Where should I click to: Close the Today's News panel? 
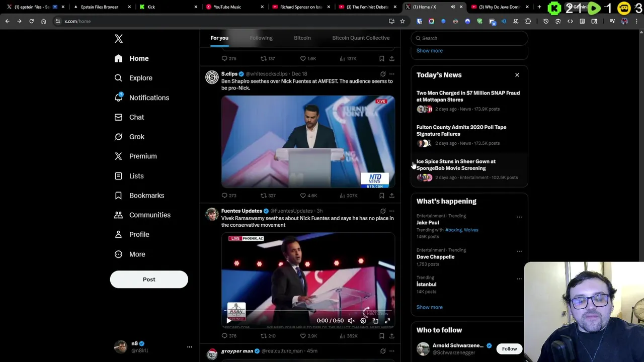(x=517, y=75)
